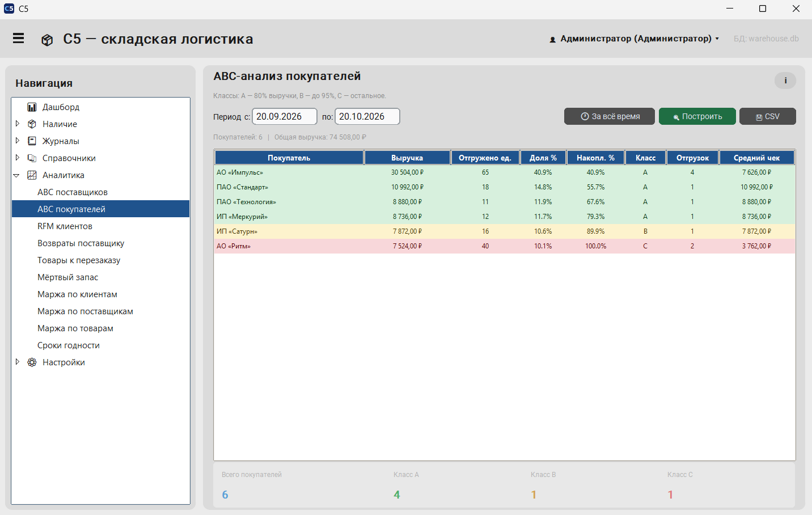Screen dimensions: 812x515
Task: Sort by Выручка column header
Action: 407,158
